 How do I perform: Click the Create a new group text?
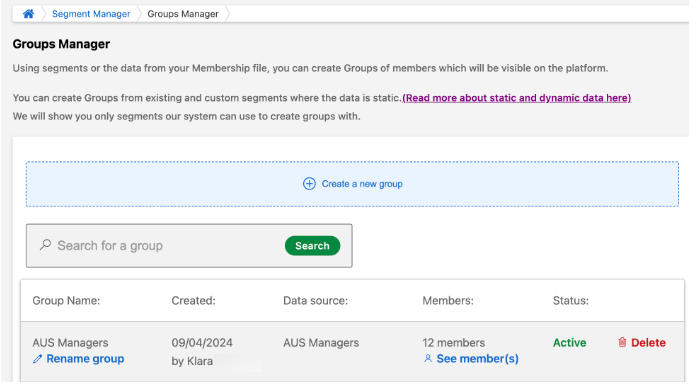362,184
